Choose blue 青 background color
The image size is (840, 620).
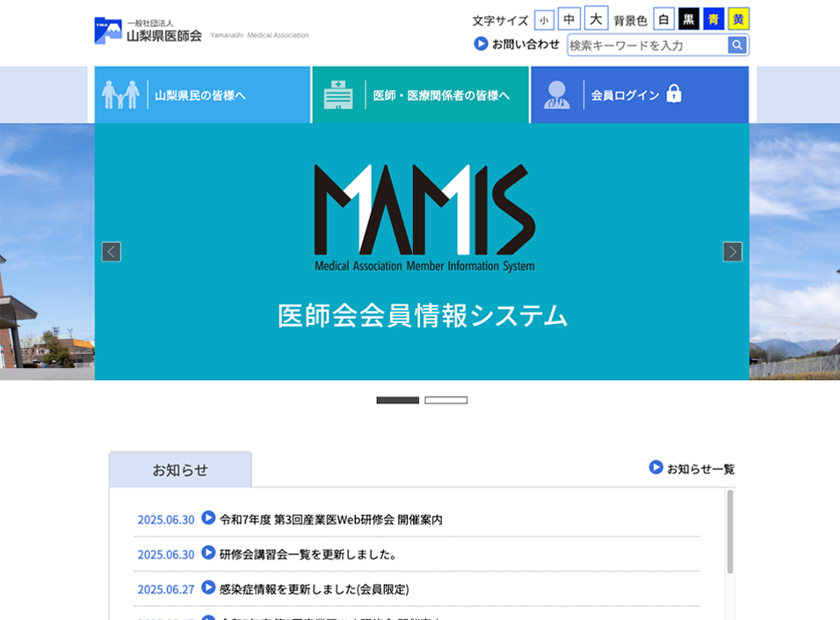[713, 19]
